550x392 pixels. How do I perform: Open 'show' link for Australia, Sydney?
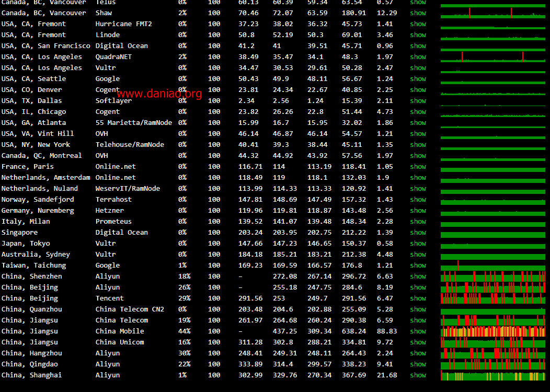418,255
